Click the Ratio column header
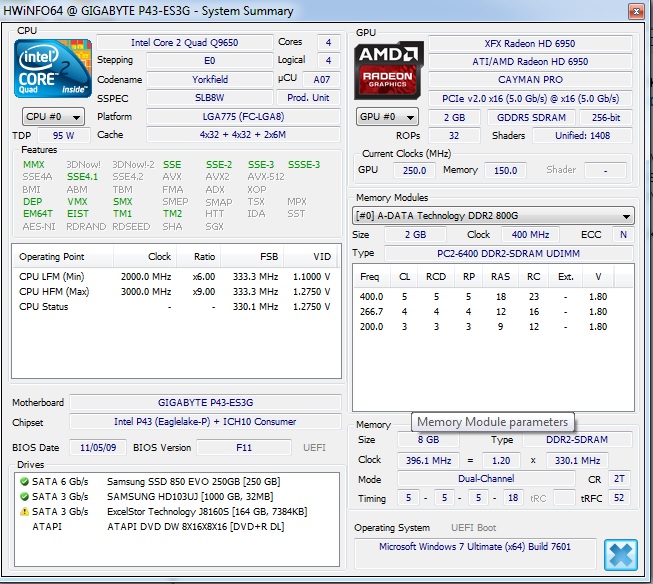This screenshot has width=653, height=584. click(199, 257)
